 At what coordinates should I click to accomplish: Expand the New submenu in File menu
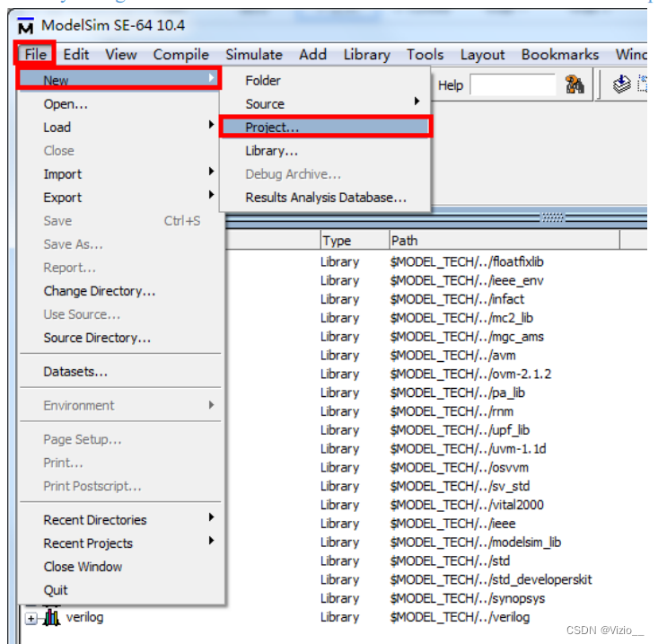pos(118,79)
